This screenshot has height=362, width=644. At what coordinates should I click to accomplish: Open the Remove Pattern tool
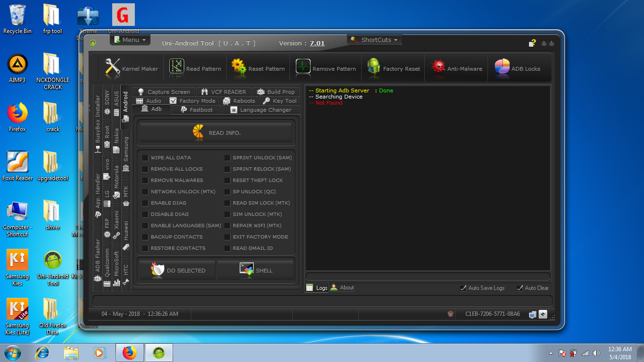[326, 69]
